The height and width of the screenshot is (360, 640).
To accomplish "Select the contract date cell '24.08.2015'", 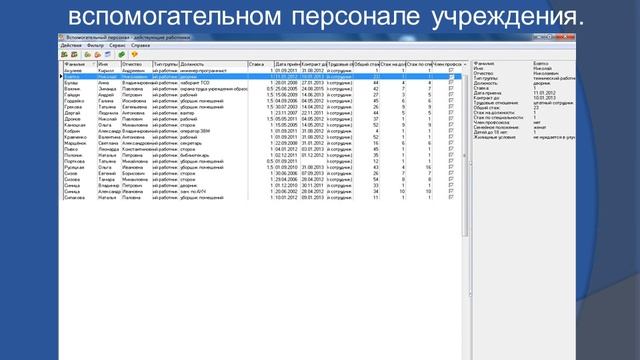I will tap(313, 89).
